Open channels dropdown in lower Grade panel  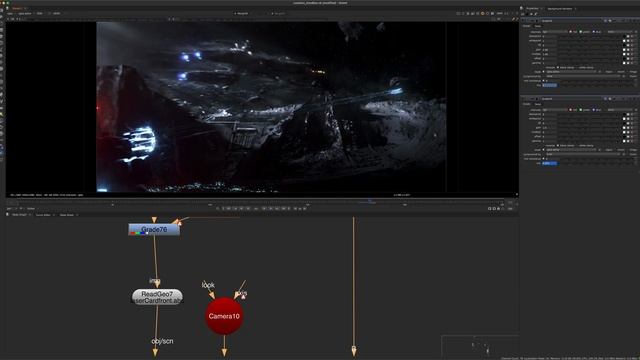555,109
